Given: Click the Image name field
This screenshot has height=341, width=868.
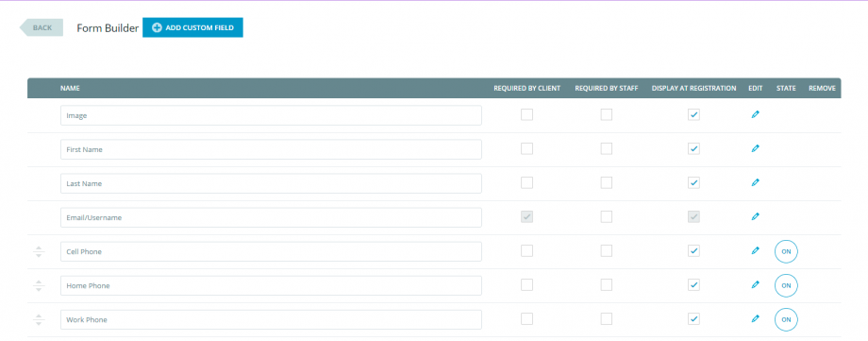Looking at the screenshot, I should pyautogui.click(x=272, y=115).
